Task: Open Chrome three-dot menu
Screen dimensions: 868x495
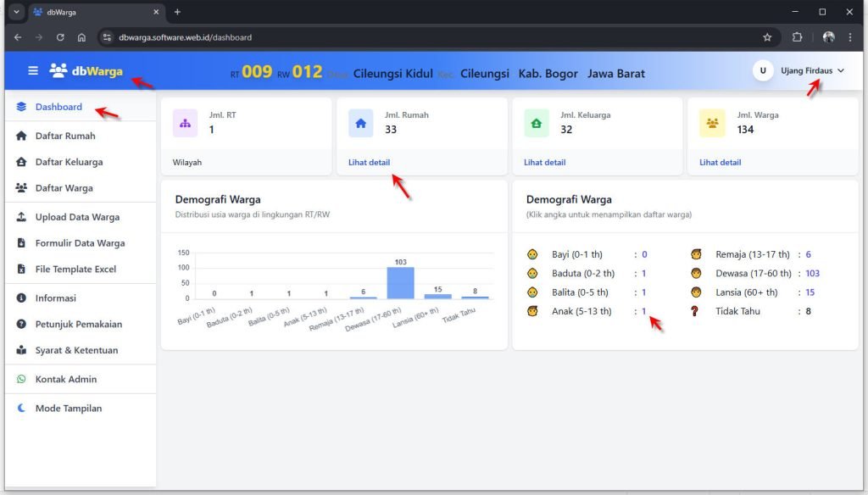Action: pos(850,37)
